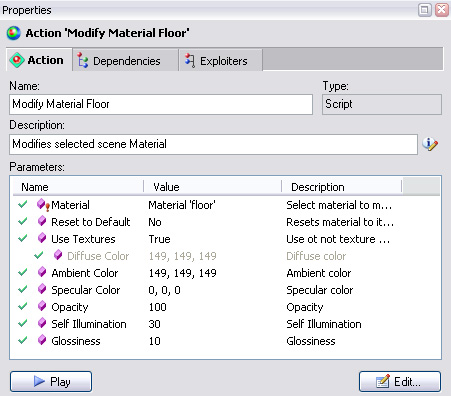Click the Glossiness value 10
The image size is (451, 396).
[x=154, y=341]
